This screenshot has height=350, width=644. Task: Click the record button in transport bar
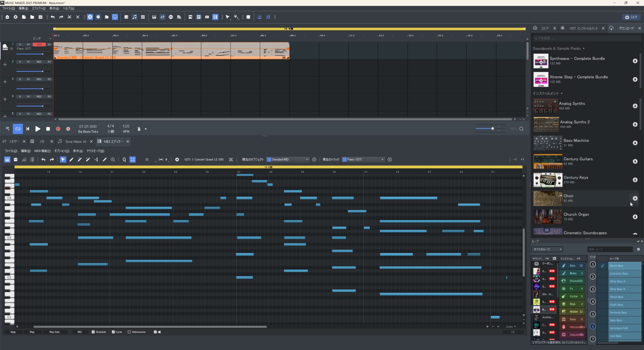pyautogui.click(x=58, y=129)
